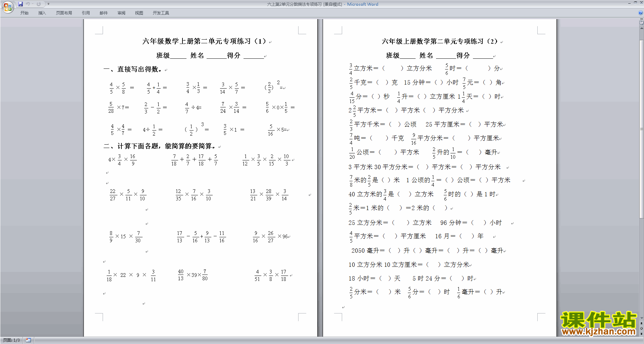Switch to the 视图 tab
644x344 pixels.
(x=139, y=13)
